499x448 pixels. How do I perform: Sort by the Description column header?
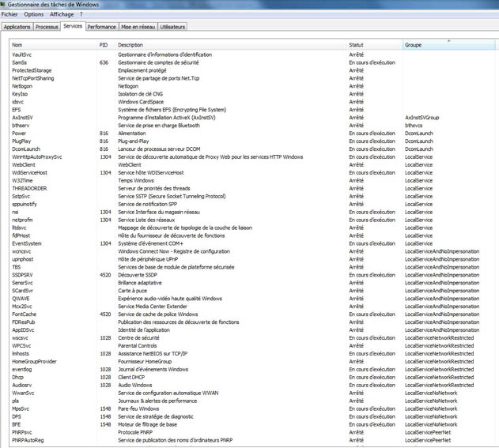(231, 45)
